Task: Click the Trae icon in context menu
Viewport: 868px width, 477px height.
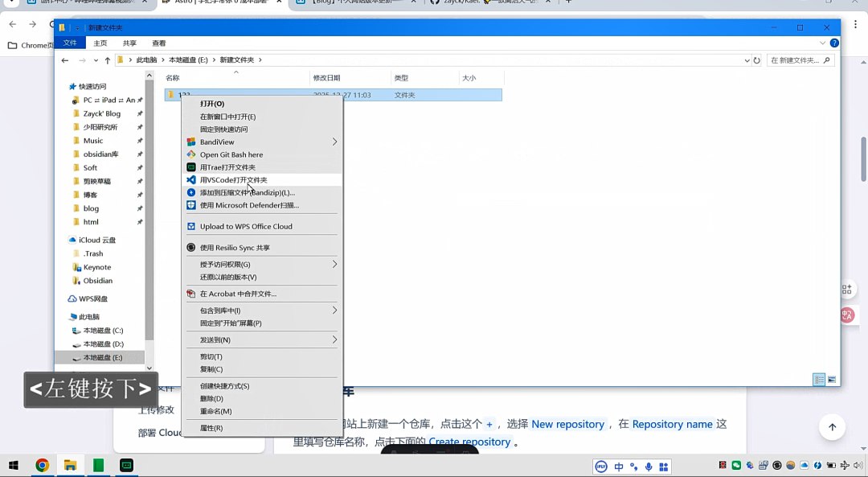Action: pyautogui.click(x=191, y=167)
